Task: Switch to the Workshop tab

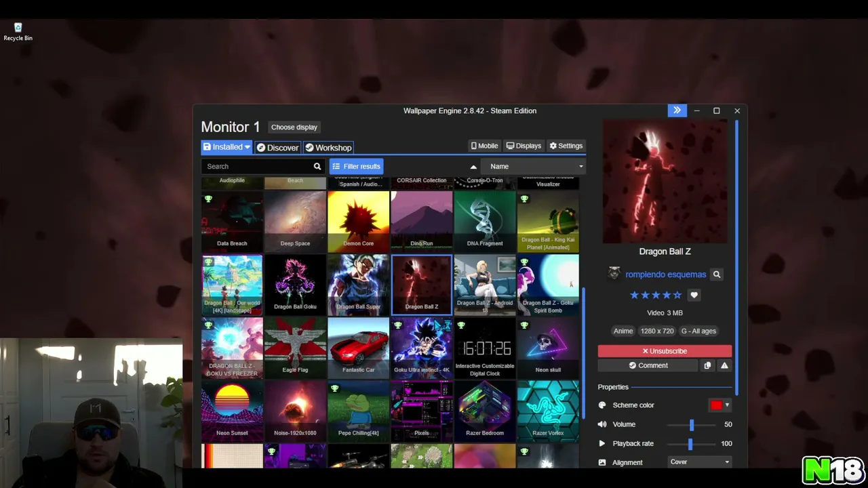Action: click(x=328, y=147)
